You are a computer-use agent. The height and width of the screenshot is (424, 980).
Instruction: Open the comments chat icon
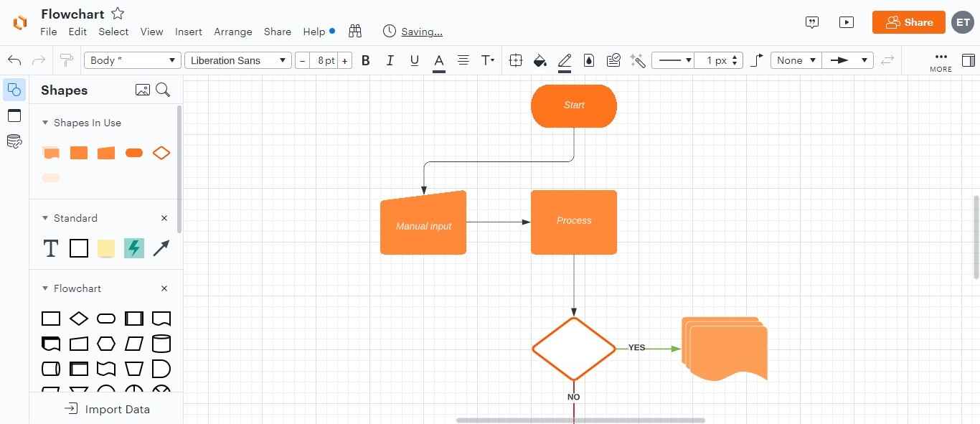tap(812, 22)
